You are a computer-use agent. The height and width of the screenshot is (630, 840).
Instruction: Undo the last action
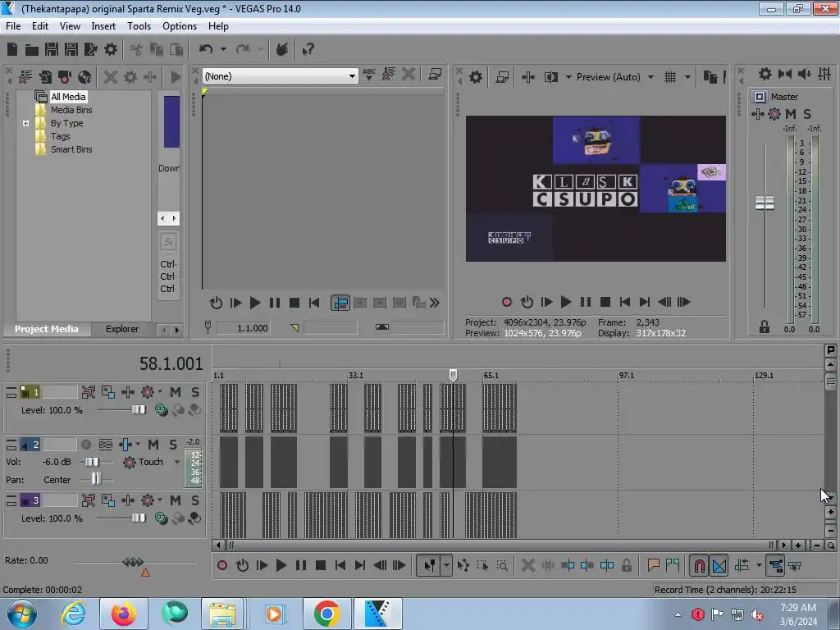205,49
